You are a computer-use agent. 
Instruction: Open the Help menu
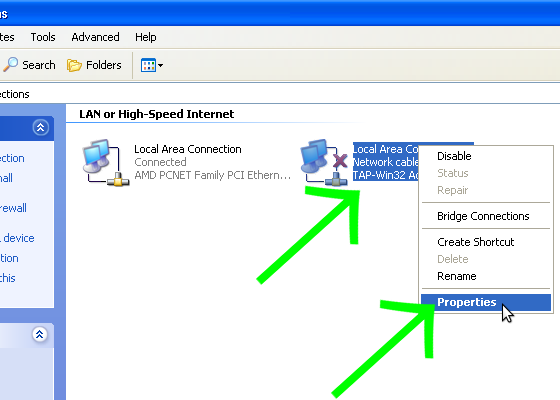coord(146,37)
